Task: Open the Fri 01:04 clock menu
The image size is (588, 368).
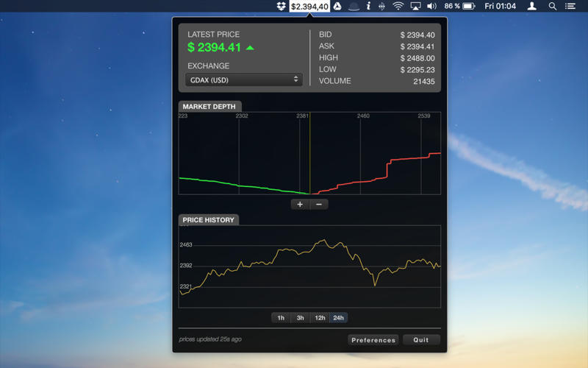Action: [500, 7]
